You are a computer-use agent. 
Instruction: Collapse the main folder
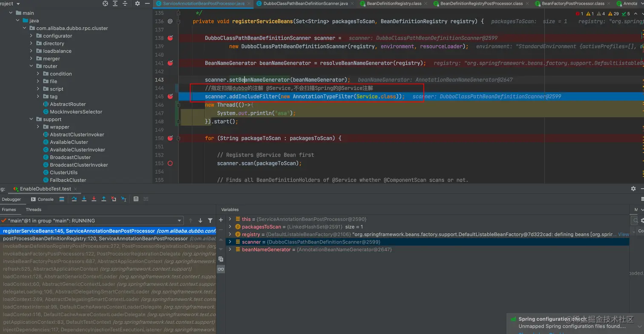point(11,13)
